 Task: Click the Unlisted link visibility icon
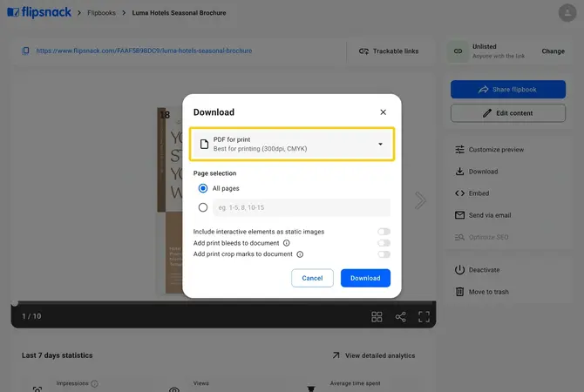(458, 51)
